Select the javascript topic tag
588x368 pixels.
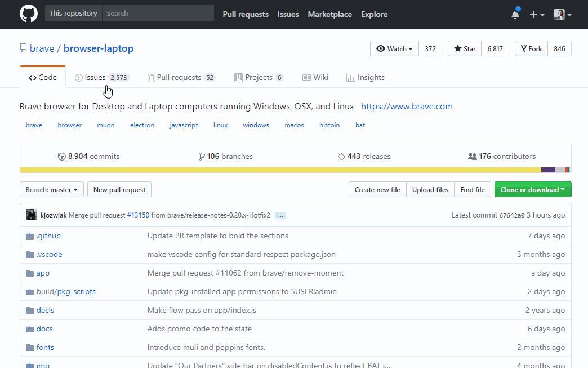[x=184, y=125]
